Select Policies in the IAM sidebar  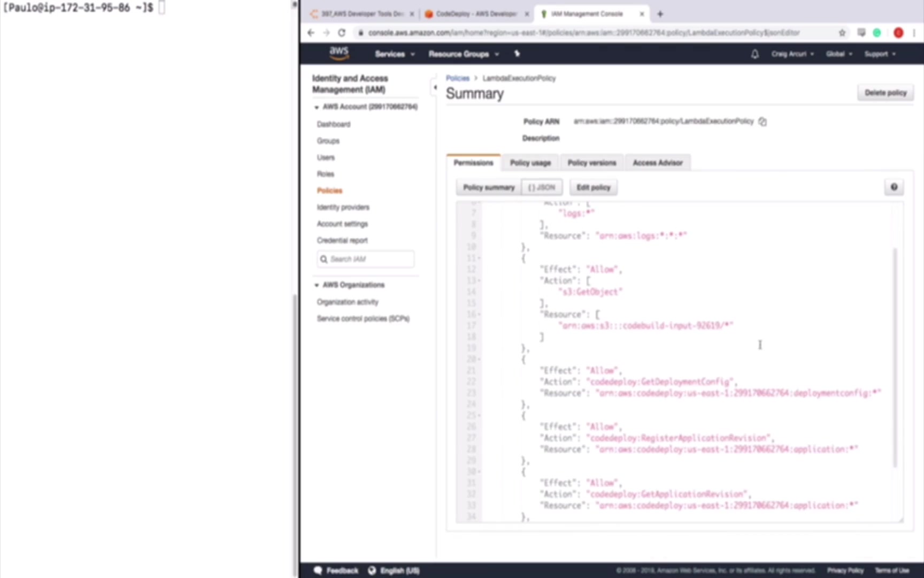(x=329, y=191)
